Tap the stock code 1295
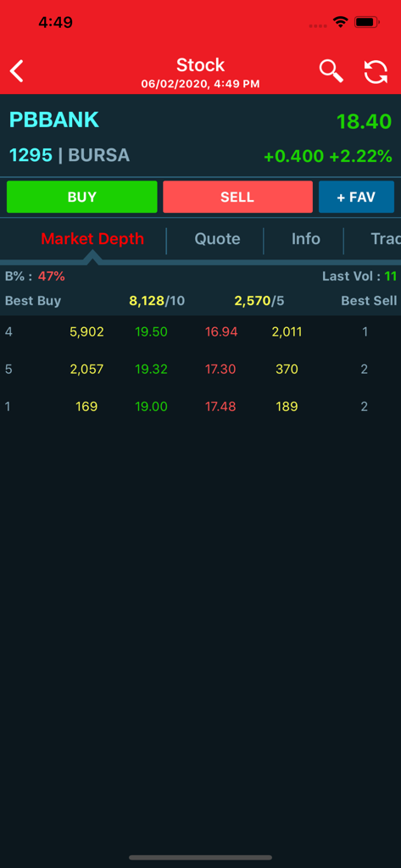 point(31,156)
